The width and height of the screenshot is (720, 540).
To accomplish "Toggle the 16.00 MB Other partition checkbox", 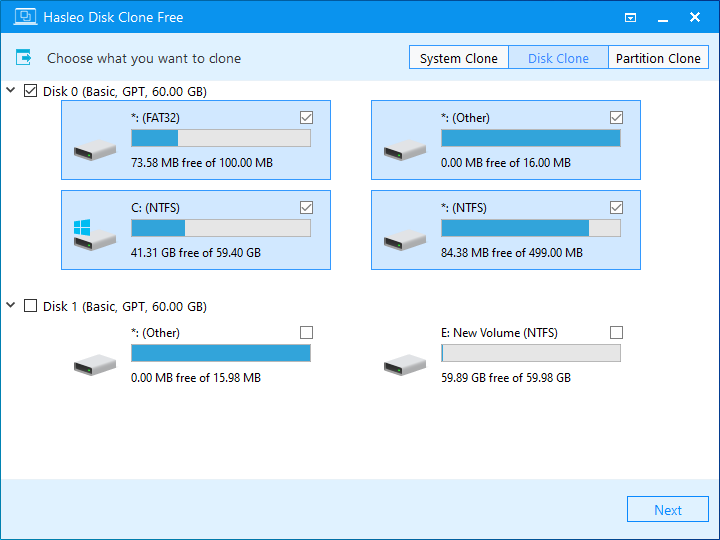I will [x=616, y=118].
